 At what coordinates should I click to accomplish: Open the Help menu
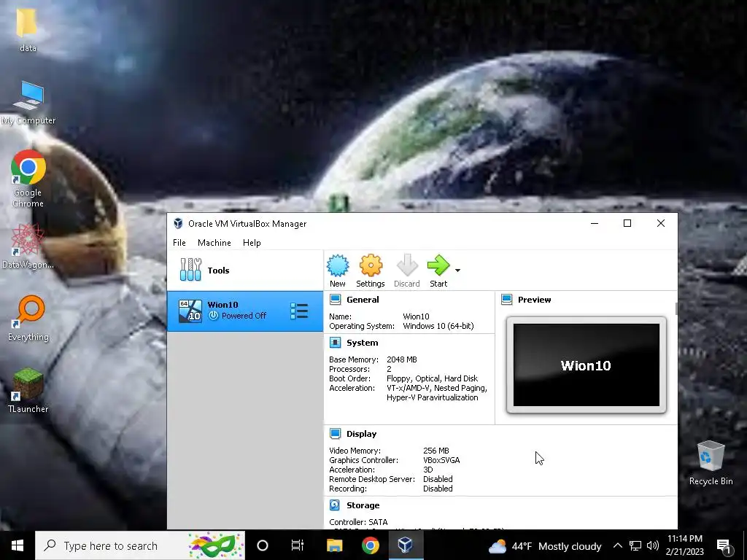[252, 242]
